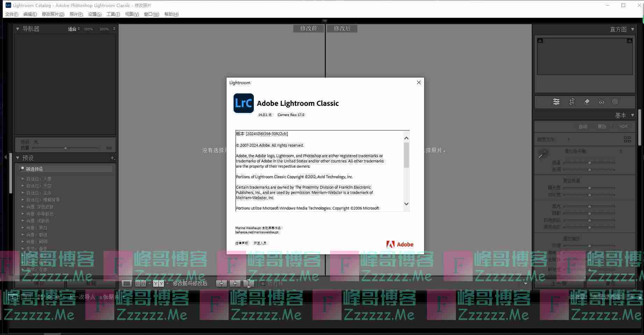
Task: Click the 法律声明 link in dialog
Action: [x=241, y=243]
